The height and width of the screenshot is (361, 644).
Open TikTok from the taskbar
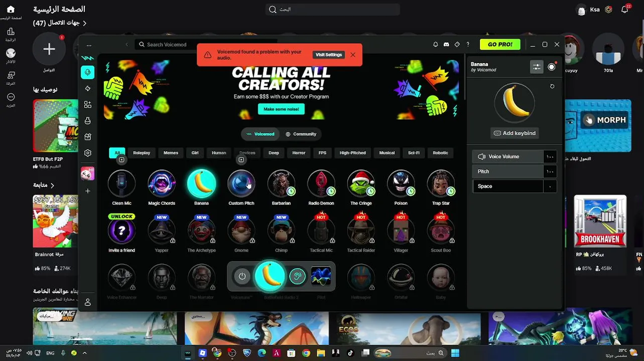click(x=350, y=353)
